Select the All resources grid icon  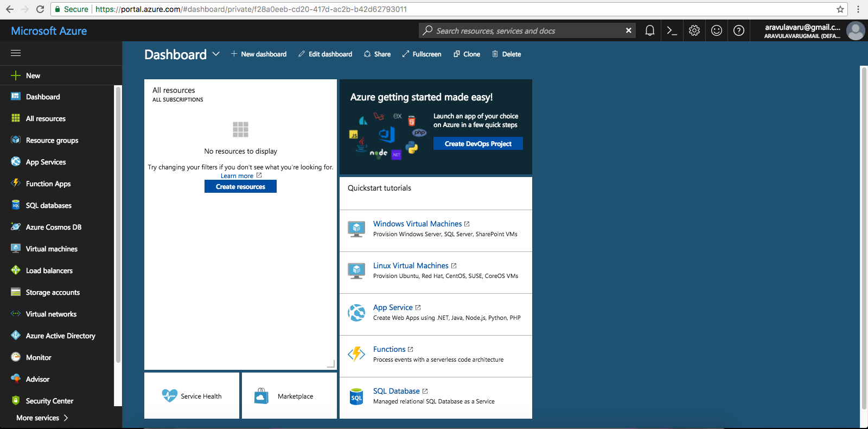[x=16, y=118]
